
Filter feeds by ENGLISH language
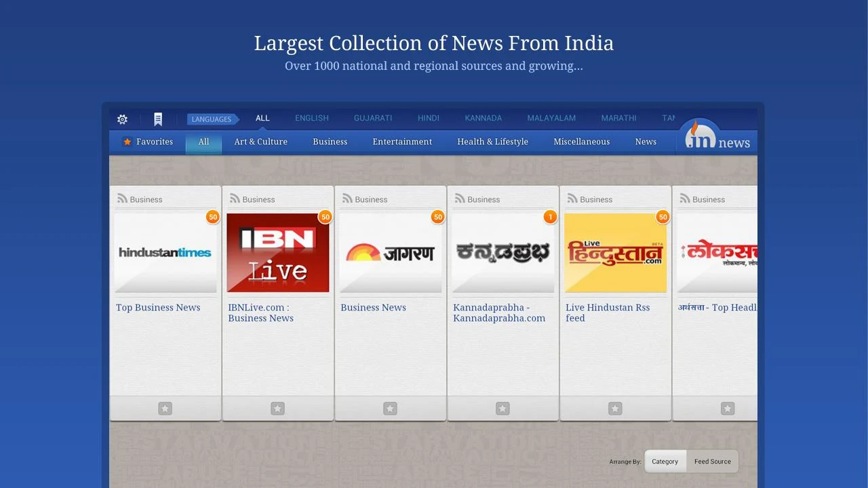[312, 118]
